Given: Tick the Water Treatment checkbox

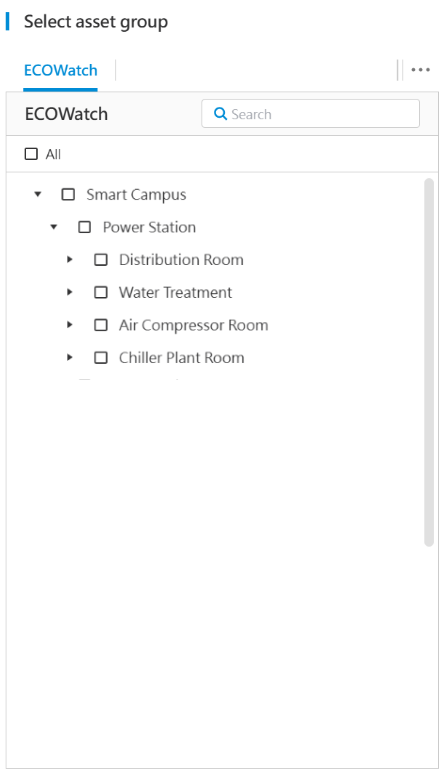Looking at the screenshot, I should point(101,293).
